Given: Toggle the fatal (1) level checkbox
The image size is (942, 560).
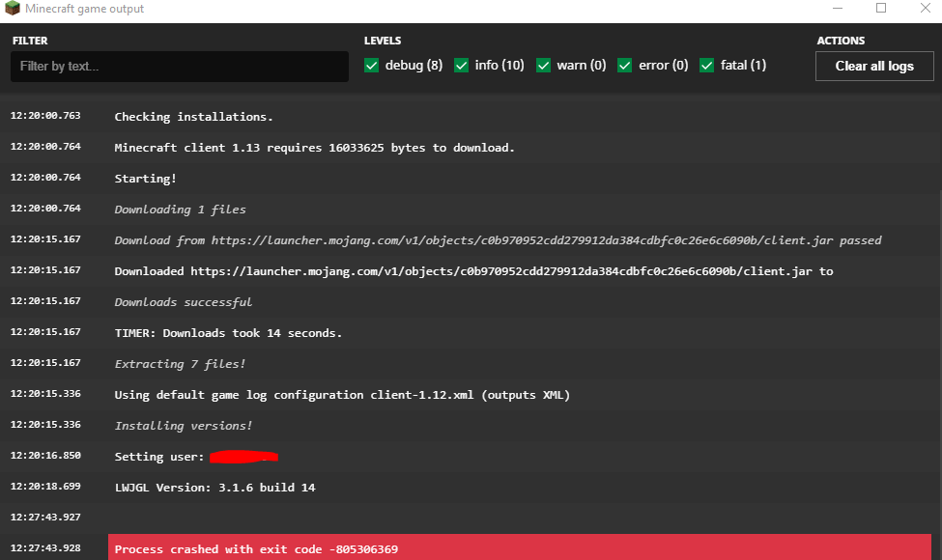Looking at the screenshot, I should [x=706, y=66].
